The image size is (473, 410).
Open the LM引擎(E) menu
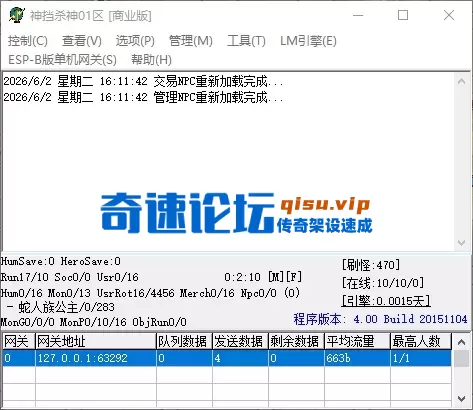pos(308,41)
